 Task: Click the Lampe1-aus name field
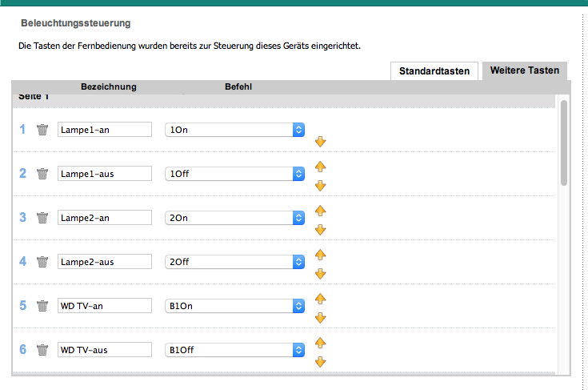pyautogui.click(x=105, y=174)
